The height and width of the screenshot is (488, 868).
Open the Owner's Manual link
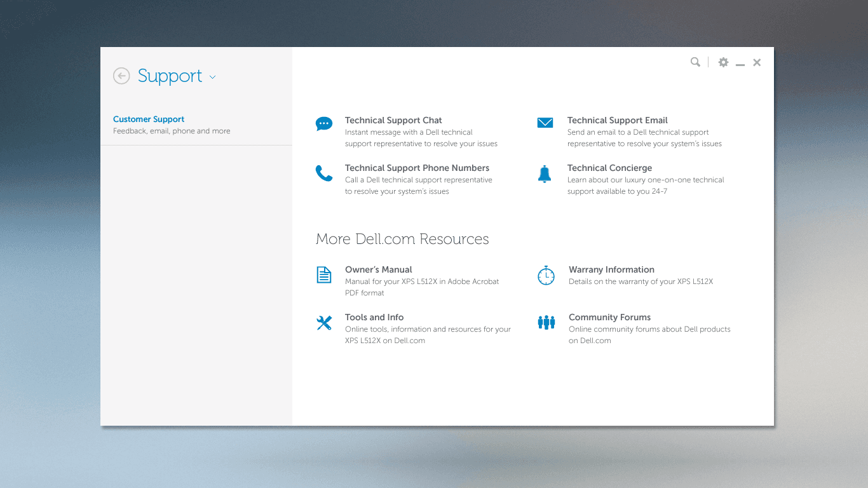[x=379, y=269]
